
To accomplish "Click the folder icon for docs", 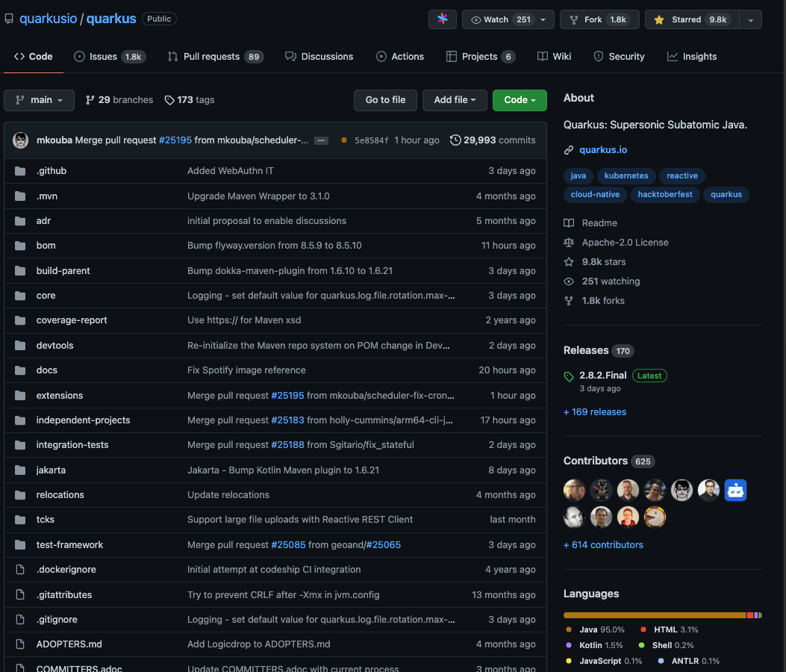I will pos(20,370).
